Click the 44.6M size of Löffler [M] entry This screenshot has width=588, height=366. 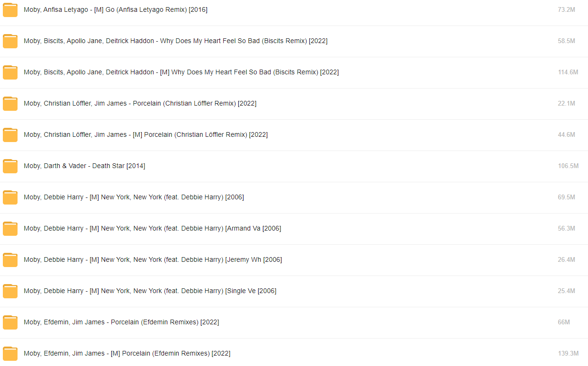(x=566, y=134)
